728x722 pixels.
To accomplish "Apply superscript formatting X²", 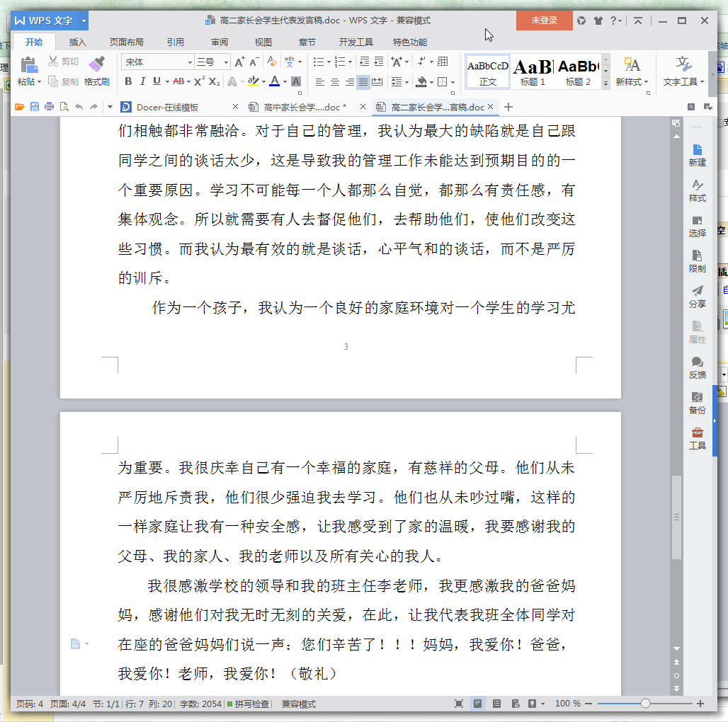I will point(198,81).
